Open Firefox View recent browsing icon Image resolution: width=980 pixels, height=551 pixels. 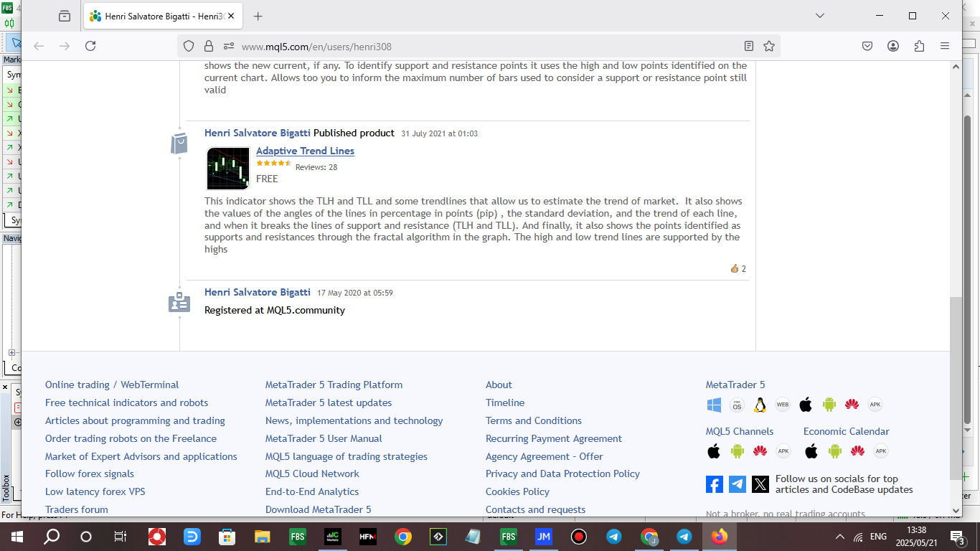pyautogui.click(x=65, y=16)
